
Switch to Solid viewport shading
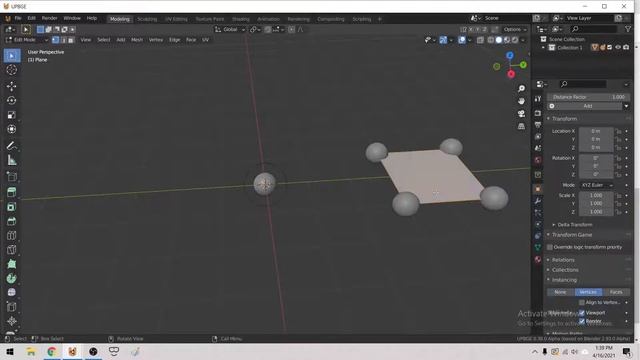499,40
